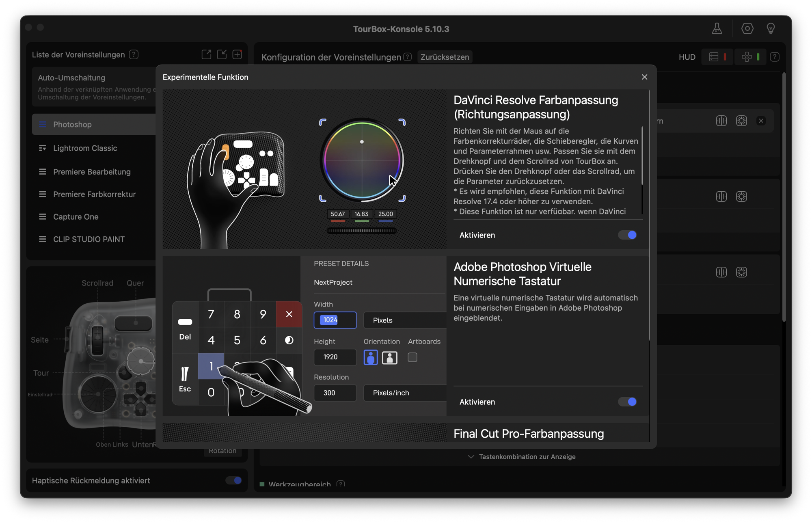
Task: Click the Zurücksetzen button
Action: [x=445, y=57]
